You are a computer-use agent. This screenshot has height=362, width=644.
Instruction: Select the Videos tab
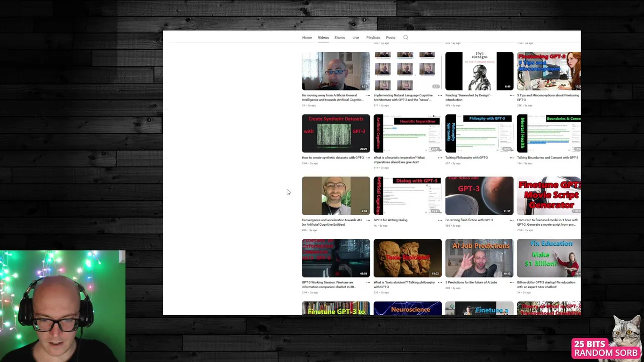click(323, 37)
